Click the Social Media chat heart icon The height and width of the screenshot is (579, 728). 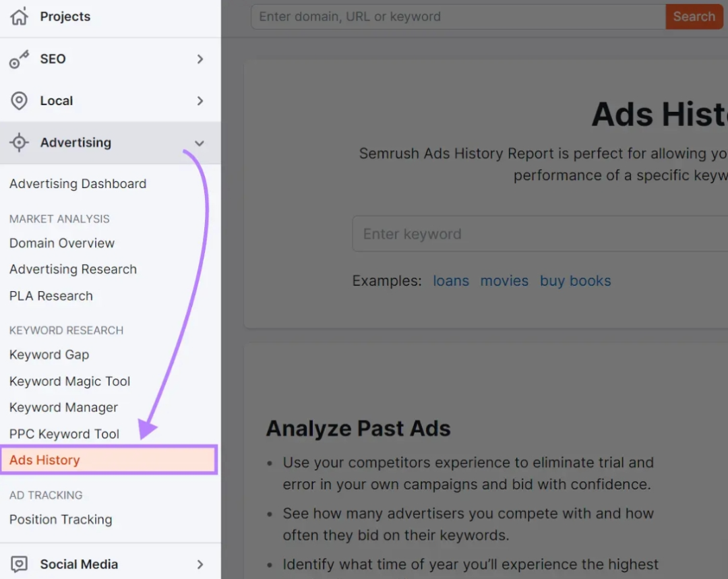point(19,564)
